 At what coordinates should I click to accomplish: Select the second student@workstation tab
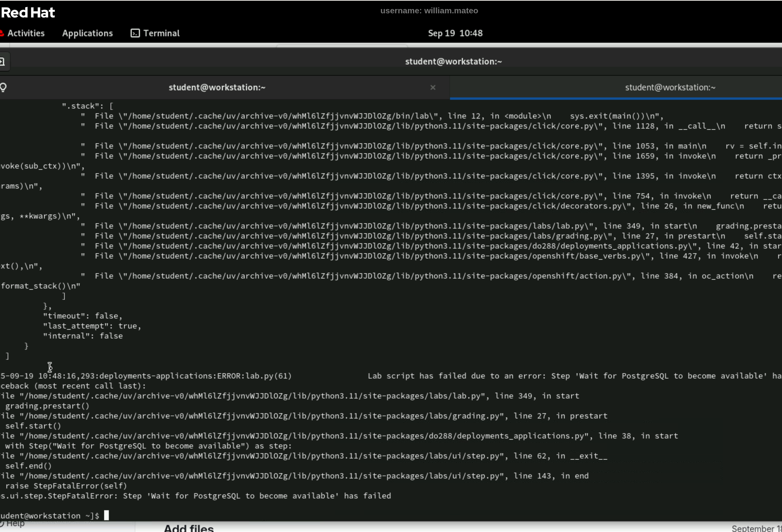[x=670, y=87]
